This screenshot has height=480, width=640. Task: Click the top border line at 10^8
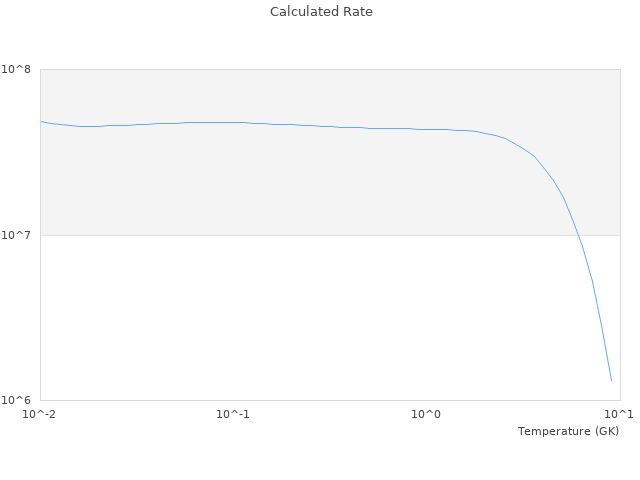[x=300, y=69]
